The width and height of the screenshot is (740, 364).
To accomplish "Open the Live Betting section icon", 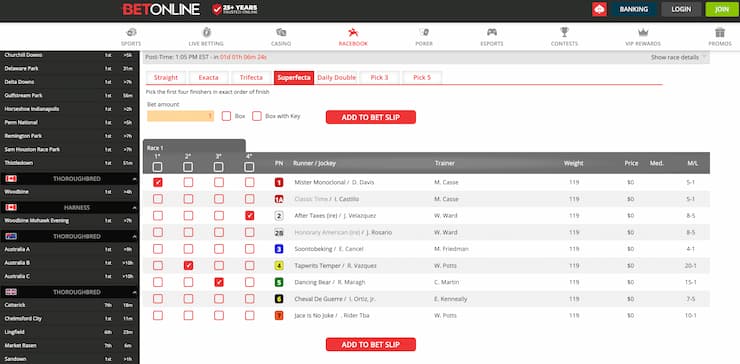I will [x=207, y=33].
